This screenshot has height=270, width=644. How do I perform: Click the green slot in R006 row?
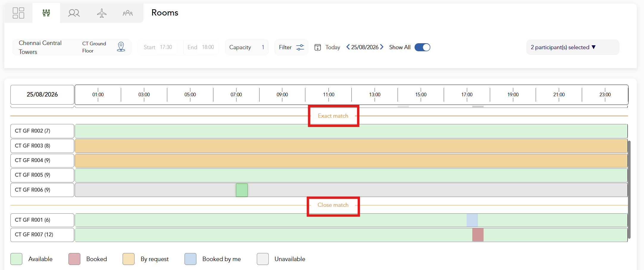point(242,190)
